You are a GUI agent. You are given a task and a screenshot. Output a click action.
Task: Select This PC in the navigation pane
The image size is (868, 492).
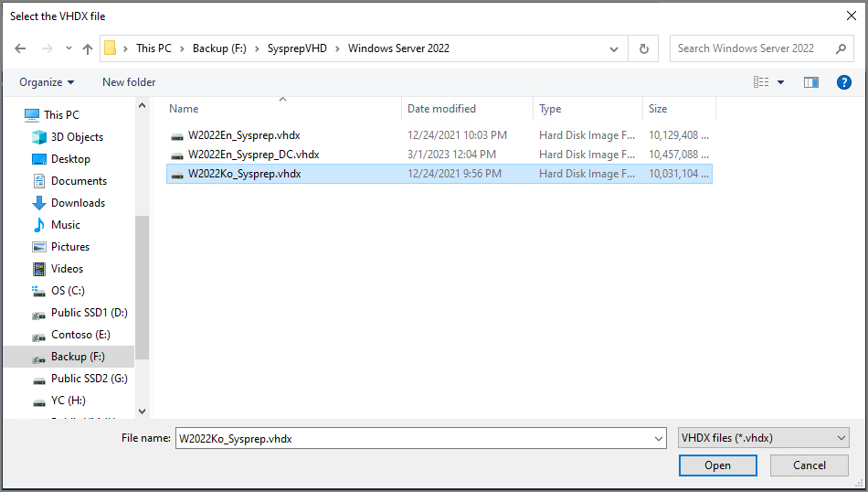tap(61, 114)
